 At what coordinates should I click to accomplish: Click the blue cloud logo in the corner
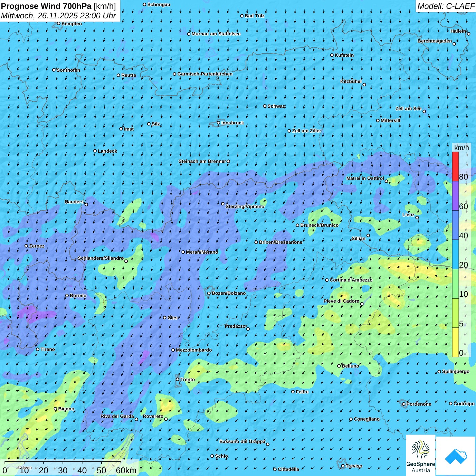click(x=456, y=456)
